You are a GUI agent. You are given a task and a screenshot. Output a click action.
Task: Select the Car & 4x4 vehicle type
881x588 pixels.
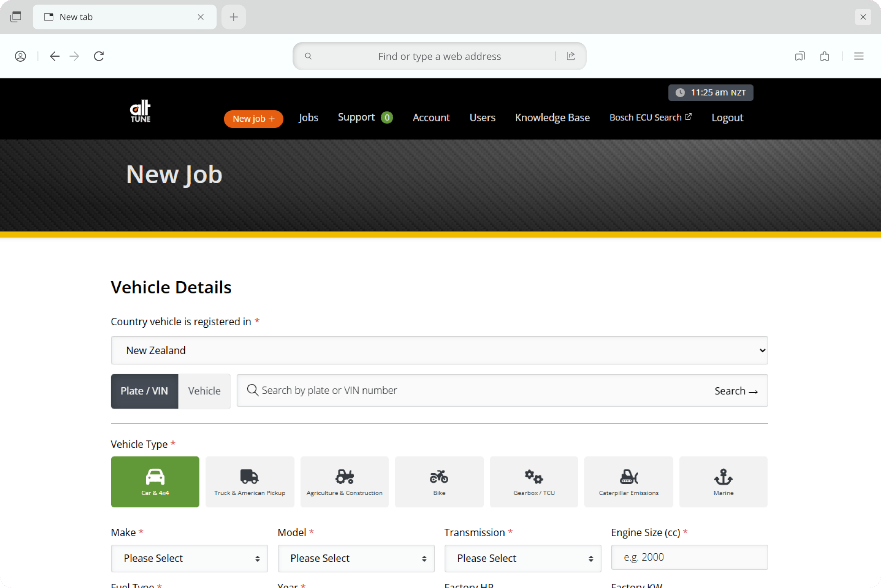click(x=155, y=481)
